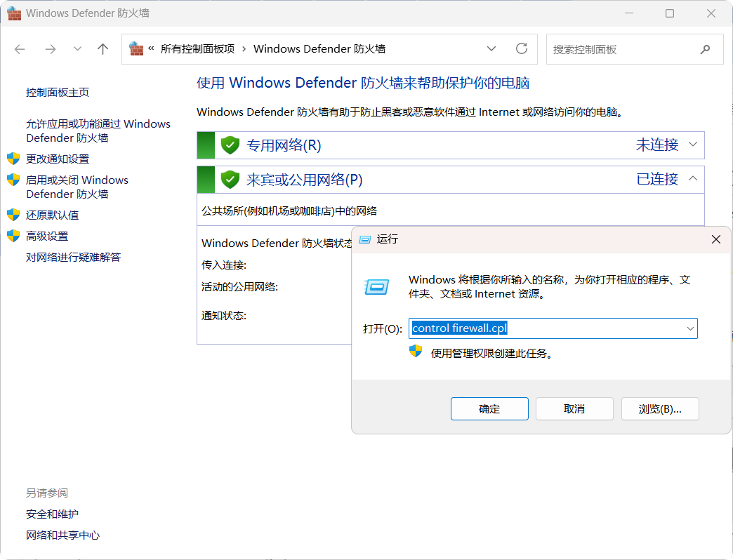
Task: Close the Windows Defender 防火墙 window
Action: coord(711,13)
